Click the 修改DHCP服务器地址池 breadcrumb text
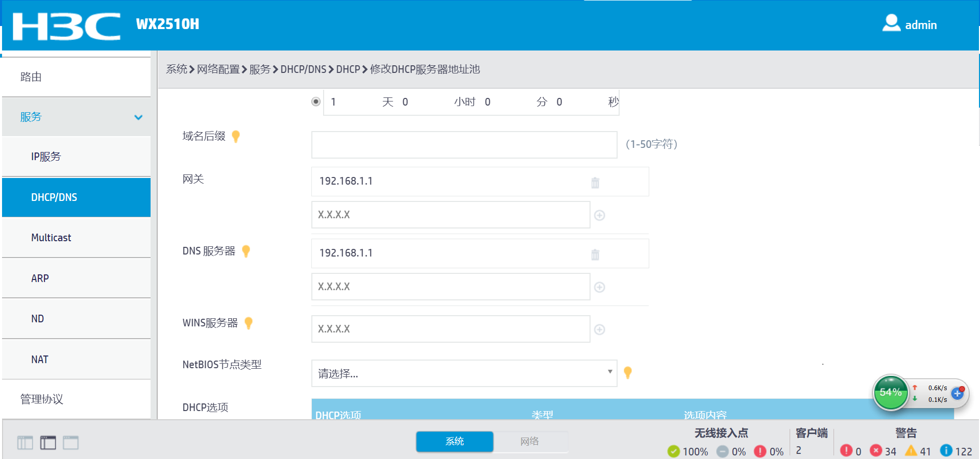Screen dimensions: 980x459 tap(425, 69)
